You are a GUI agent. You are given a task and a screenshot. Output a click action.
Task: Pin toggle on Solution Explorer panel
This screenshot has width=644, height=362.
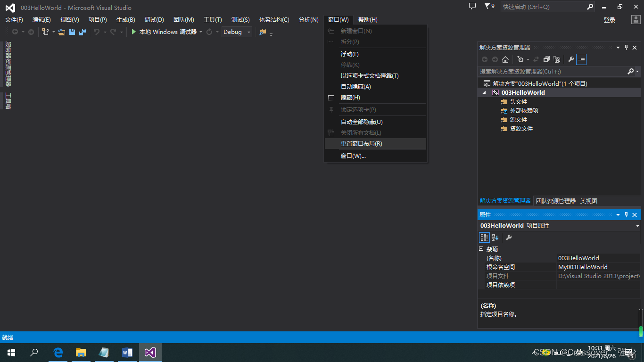pos(627,47)
